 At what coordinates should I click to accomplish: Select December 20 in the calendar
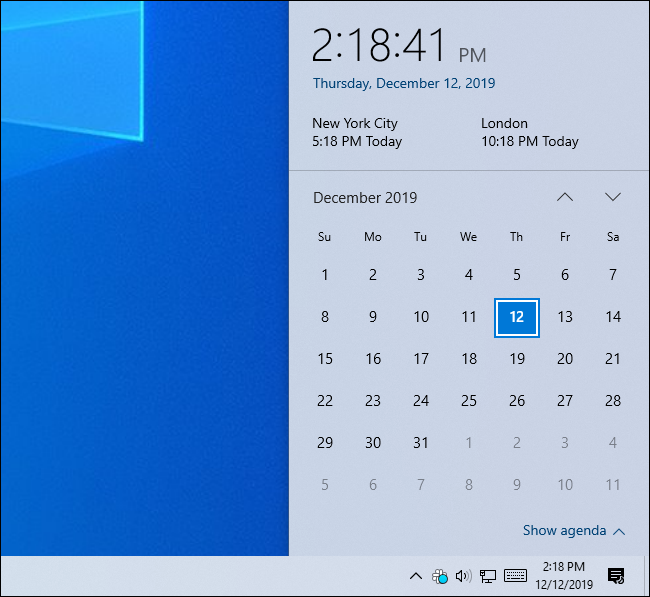[565, 359]
